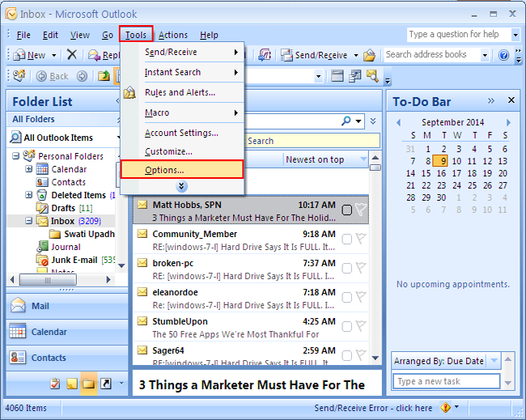Click Send/Receive Error click here link
Image resolution: width=526 pixels, height=420 pixels.
coord(373,408)
